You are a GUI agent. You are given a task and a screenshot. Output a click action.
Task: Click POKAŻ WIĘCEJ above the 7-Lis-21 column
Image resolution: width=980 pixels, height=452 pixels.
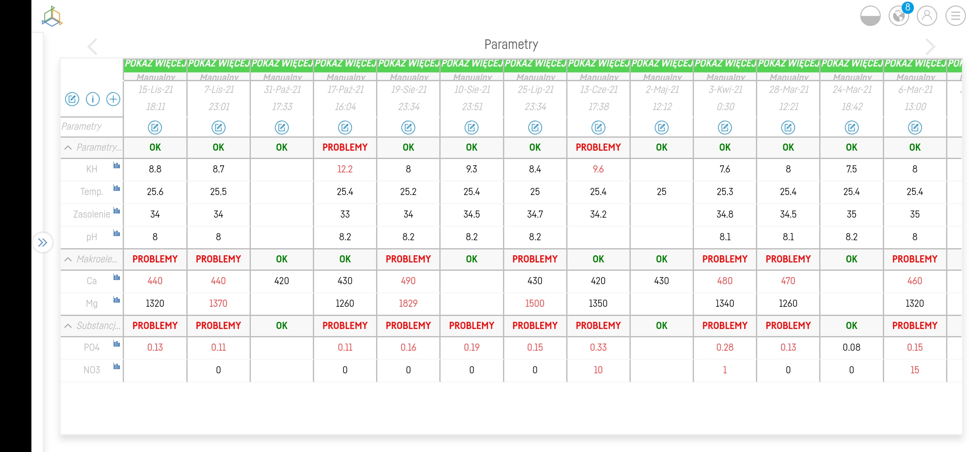click(x=219, y=64)
